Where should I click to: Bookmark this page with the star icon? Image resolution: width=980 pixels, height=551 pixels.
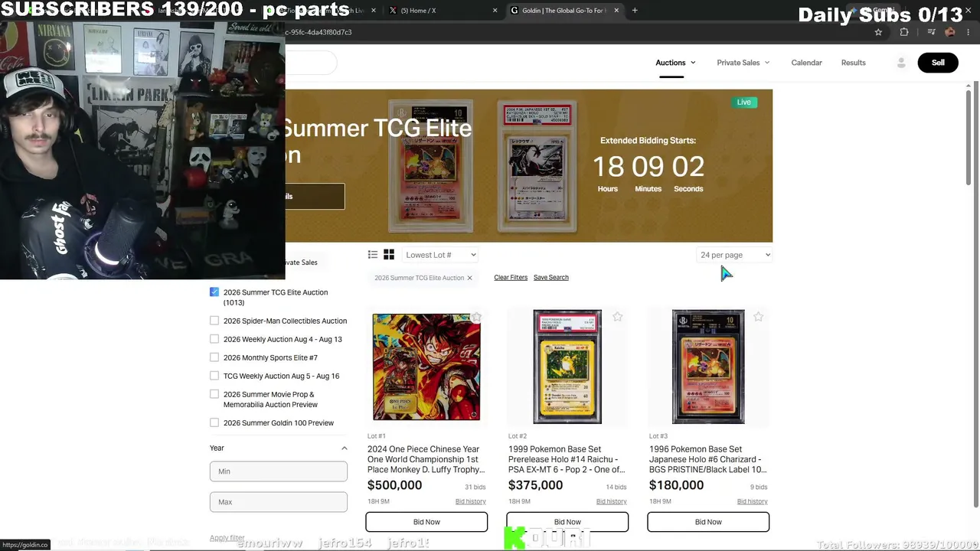[x=878, y=32]
